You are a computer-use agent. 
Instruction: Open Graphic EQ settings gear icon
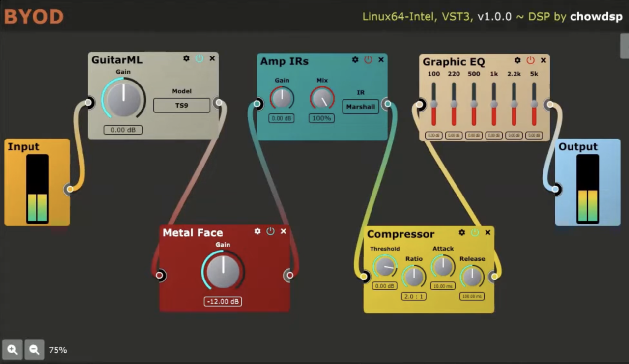[x=517, y=60]
